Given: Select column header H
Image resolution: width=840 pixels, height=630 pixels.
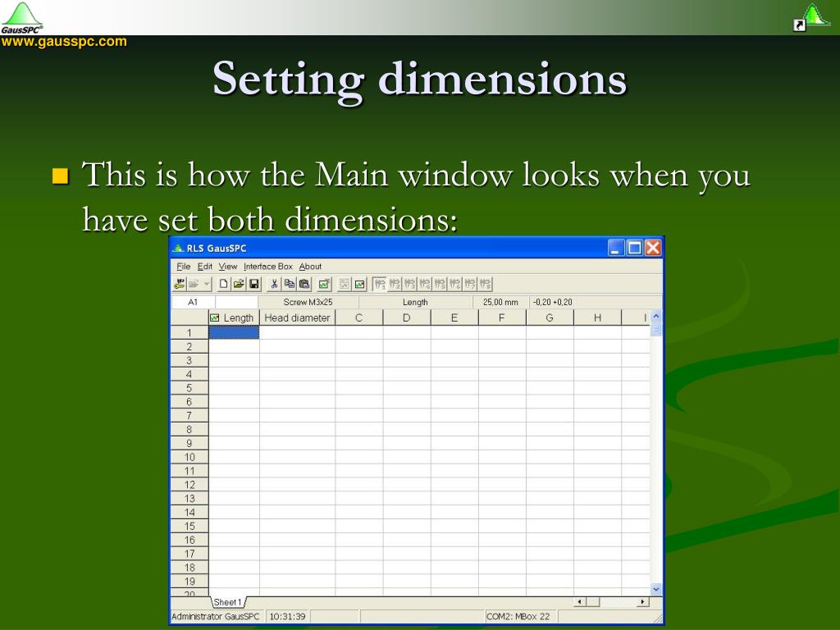Looking at the screenshot, I should click(597, 317).
